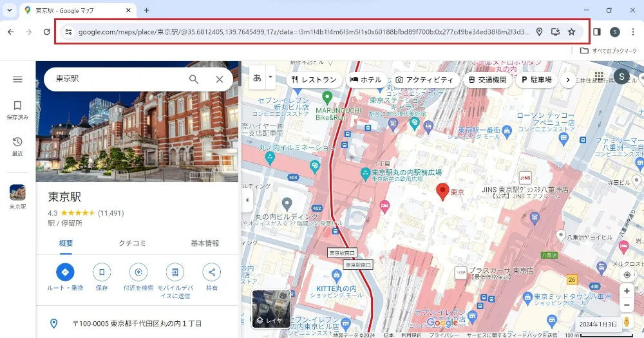This screenshot has height=338, width=644.
Task: Clear the 東京駅 search with X
Action: coord(220,79)
